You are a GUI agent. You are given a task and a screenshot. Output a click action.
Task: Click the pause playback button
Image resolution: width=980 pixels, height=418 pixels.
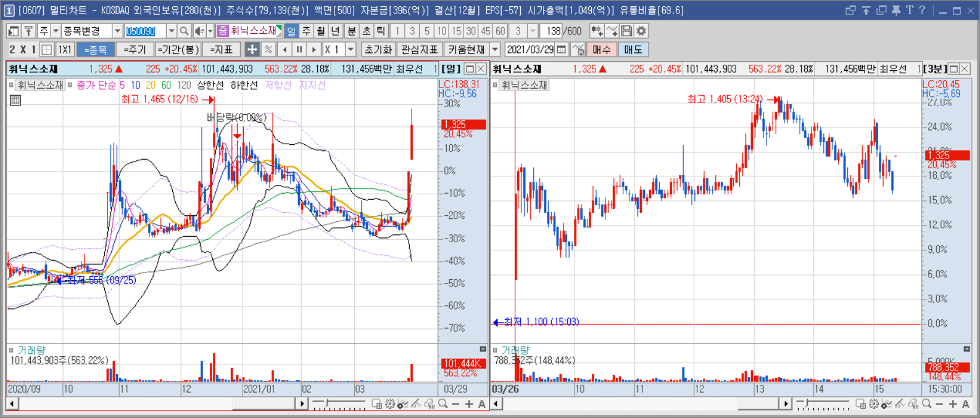299,49
